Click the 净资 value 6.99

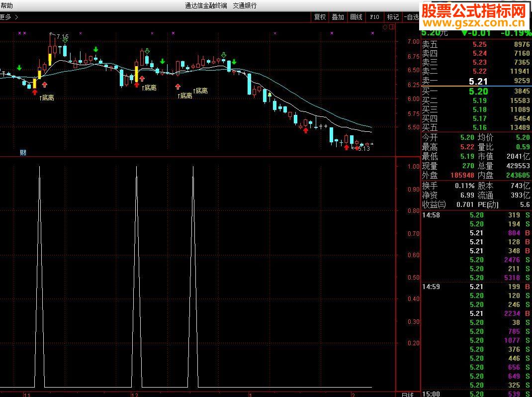[467, 196]
